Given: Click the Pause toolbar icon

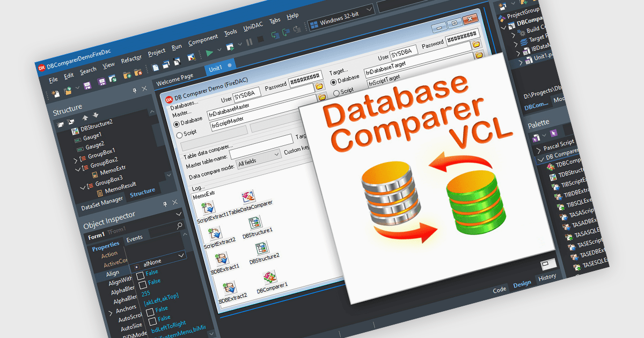Looking at the screenshot, I should [x=249, y=42].
